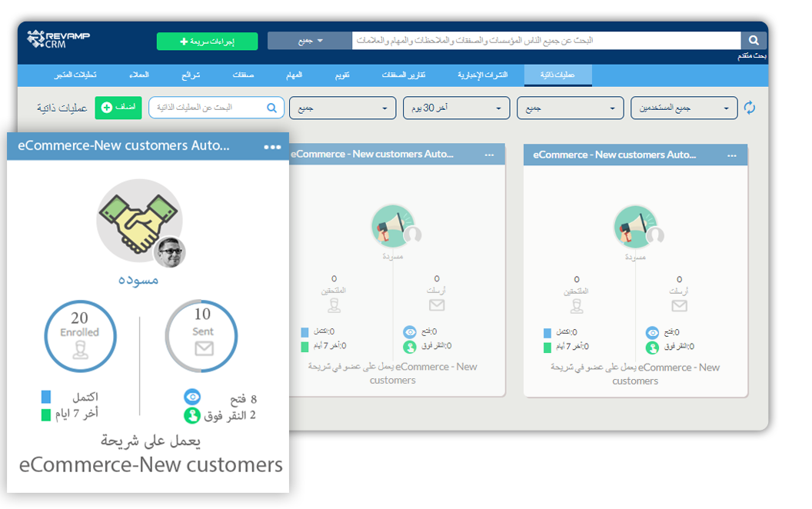Click the owner avatar photo on the enlarged card
The image size is (812, 509).
click(x=170, y=252)
